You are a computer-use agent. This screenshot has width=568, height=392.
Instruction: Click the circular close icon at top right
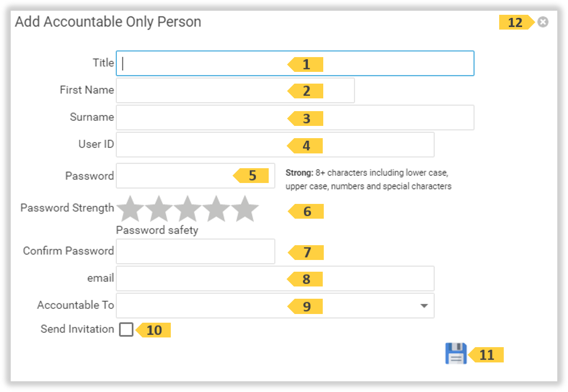543,21
